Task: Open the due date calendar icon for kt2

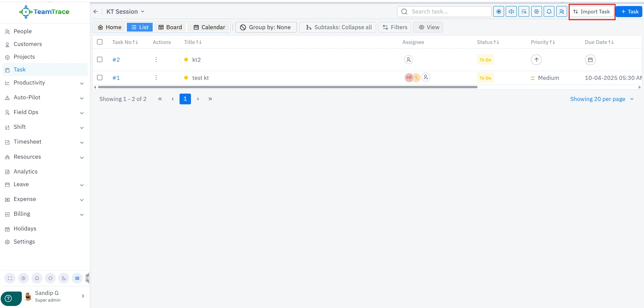Action: 590,60
